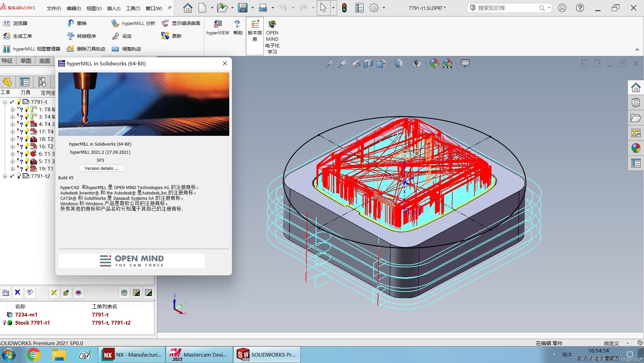This screenshot has height=363, width=644.
Task: Open hyperMILL 视图管理器 view manager
Action: click(x=32, y=49)
